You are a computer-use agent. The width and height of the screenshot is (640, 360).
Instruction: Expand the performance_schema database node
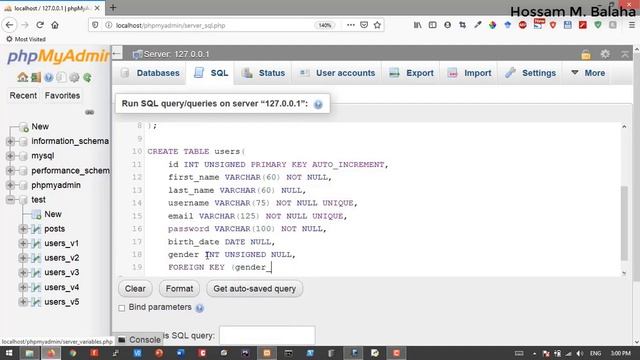click(10, 171)
